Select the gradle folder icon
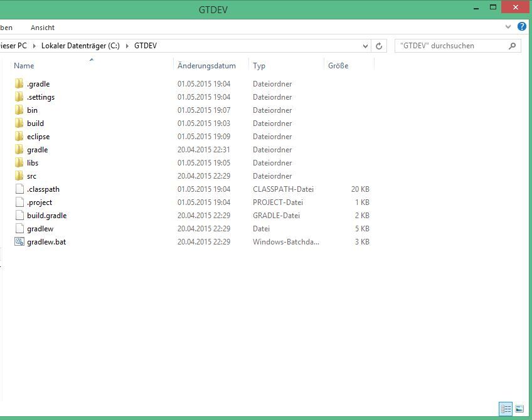532x420 pixels. pos(19,149)
